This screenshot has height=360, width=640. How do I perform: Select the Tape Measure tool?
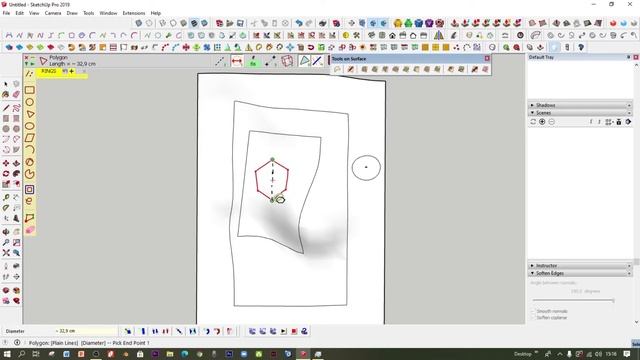[x=6, y=198]
